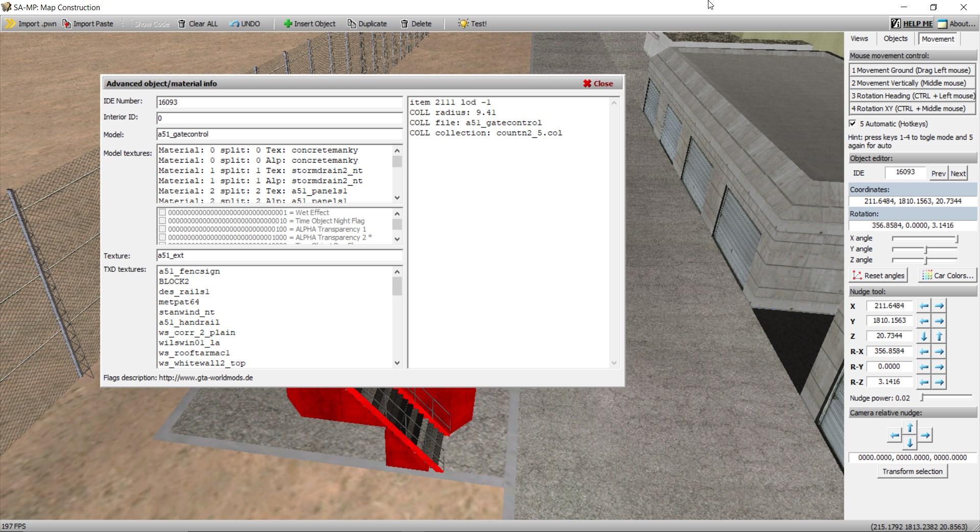
Task: Click the Import Paste toolbar button
Action: [x=88, y=24]
